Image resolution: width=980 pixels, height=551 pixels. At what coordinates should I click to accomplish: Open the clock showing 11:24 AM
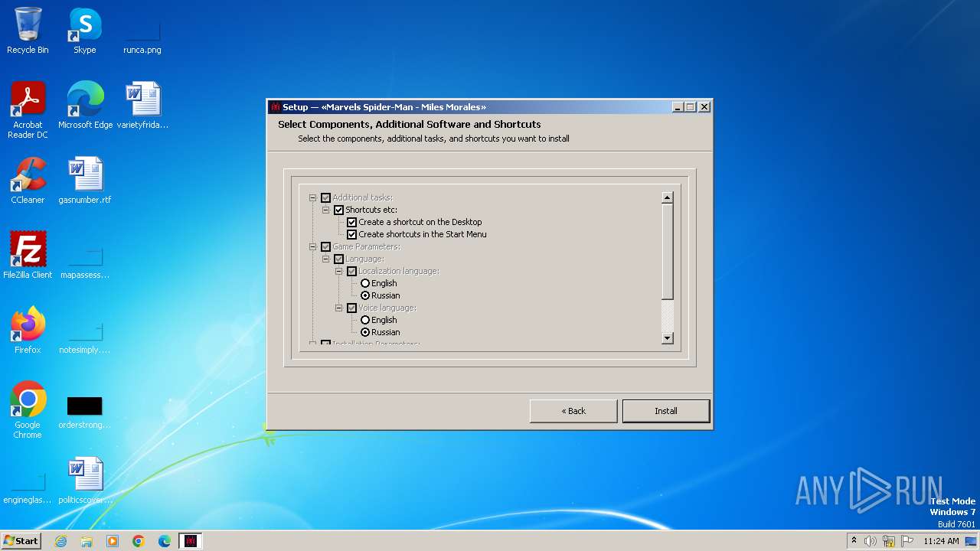941,541
